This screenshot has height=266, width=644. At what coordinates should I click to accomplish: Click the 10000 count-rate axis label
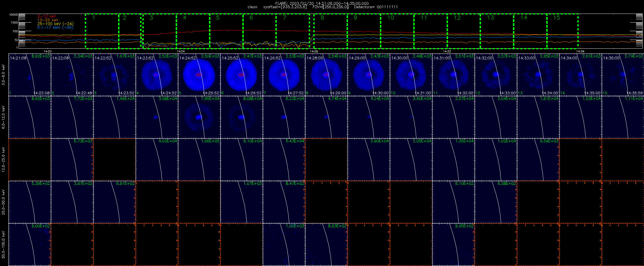[14, 14]
